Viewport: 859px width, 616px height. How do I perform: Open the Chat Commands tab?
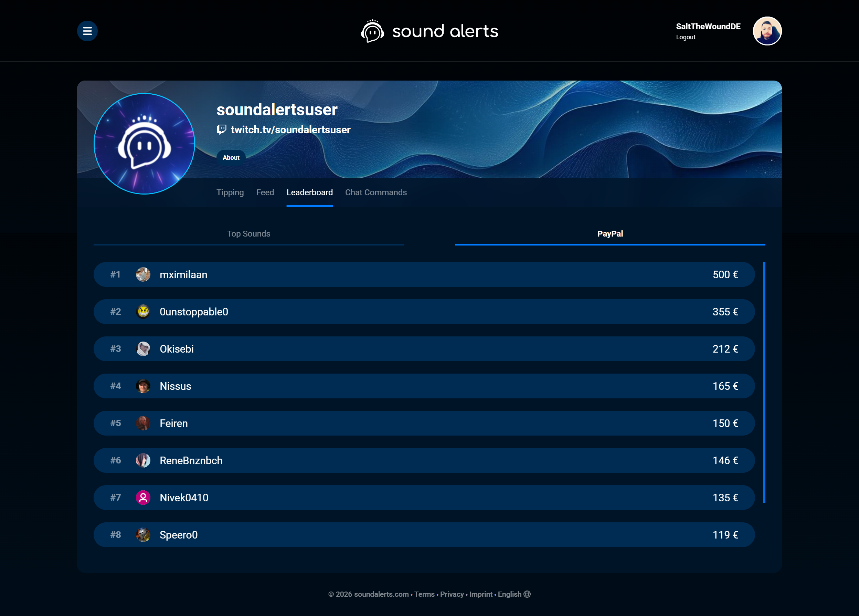coord(376,192)
